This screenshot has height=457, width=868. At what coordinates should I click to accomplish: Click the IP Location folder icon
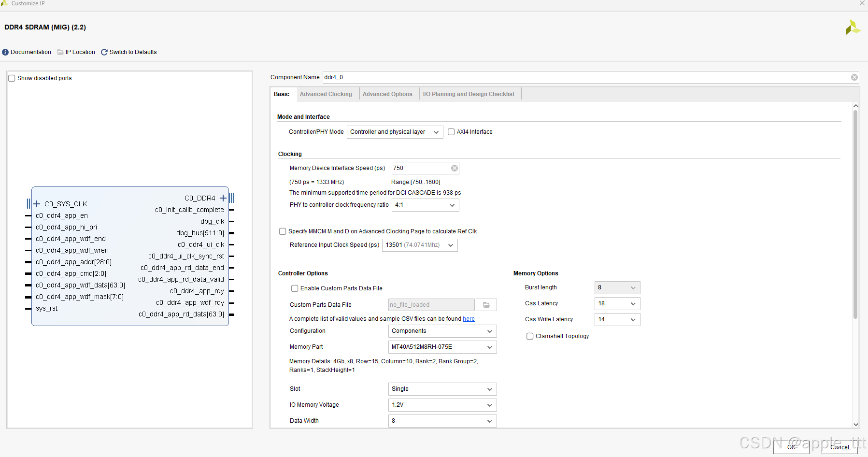(x=60, y=52)
